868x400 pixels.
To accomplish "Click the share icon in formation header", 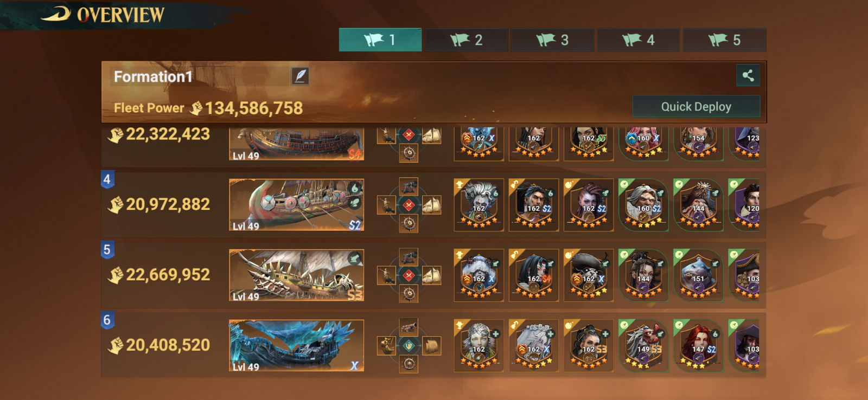I will [748, 75].
